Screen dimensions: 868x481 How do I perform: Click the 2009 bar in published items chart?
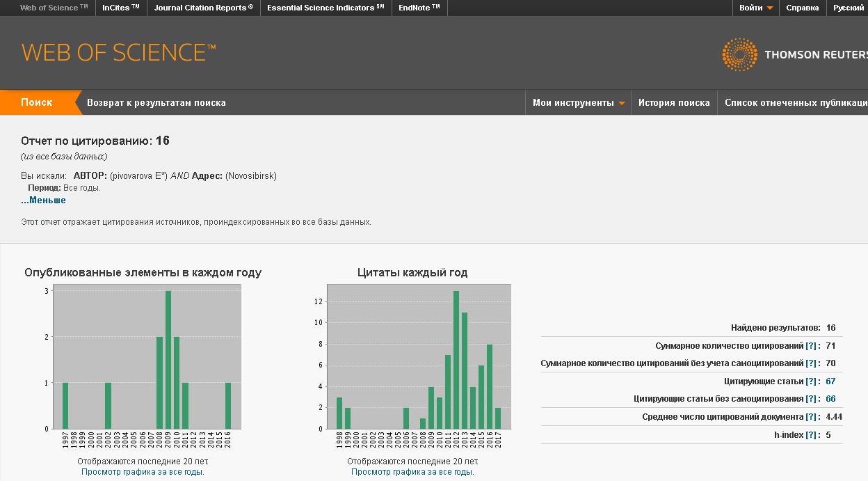click(x=168, y=360)
